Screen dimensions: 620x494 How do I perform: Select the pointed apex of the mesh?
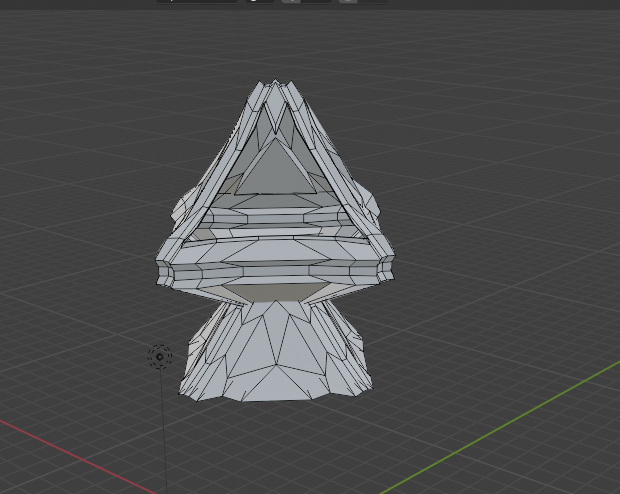pyautogui.click(x=275, y=86)
